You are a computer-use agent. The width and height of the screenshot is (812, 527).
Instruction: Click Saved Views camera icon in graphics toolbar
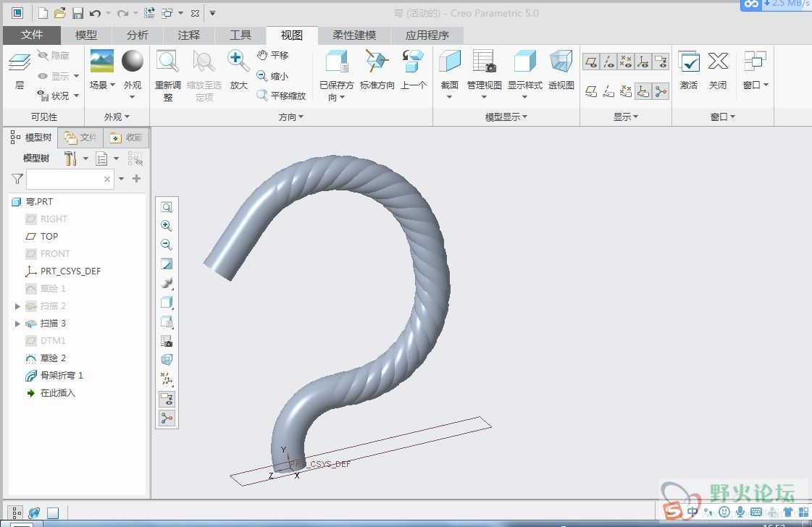click(167, 341)
